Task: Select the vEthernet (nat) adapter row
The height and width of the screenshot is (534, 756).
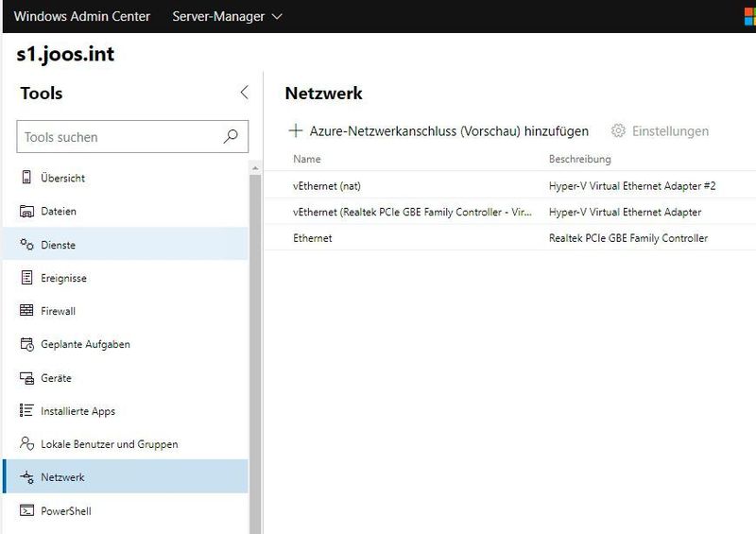Action: tap(510, 185)
